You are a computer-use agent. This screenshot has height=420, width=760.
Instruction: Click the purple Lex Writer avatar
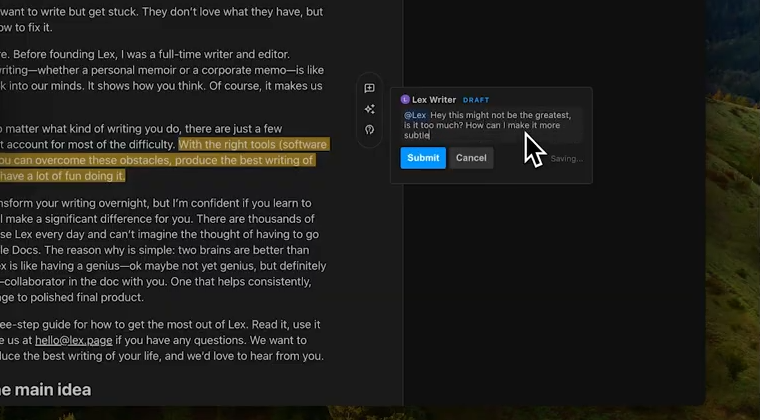click(405, 100)
